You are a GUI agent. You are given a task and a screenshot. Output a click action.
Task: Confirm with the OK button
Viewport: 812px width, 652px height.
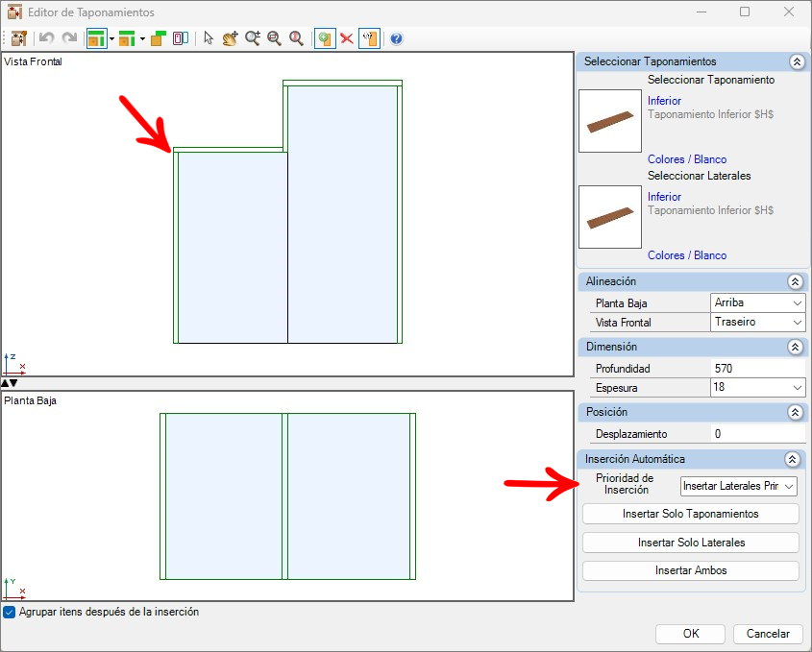click(x=690, y=634)
